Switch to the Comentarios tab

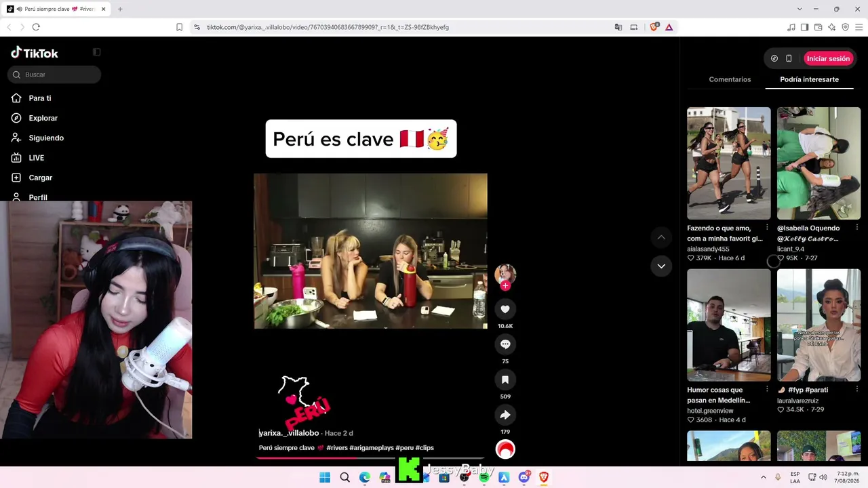coord(730,79)
